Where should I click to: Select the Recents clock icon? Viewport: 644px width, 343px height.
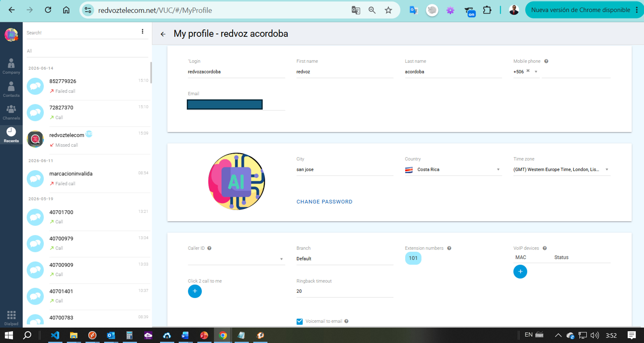[11, 132]
